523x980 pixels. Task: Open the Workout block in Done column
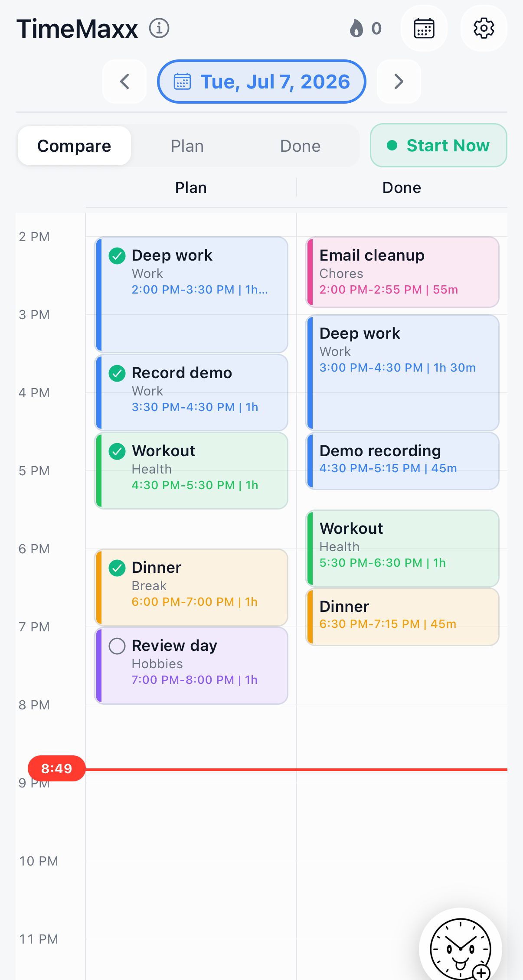pos(402,549)
